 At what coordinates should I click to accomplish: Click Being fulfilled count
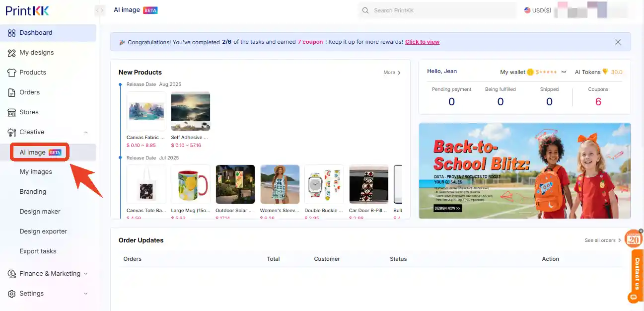pyautogui.click(x=501, y=102)
